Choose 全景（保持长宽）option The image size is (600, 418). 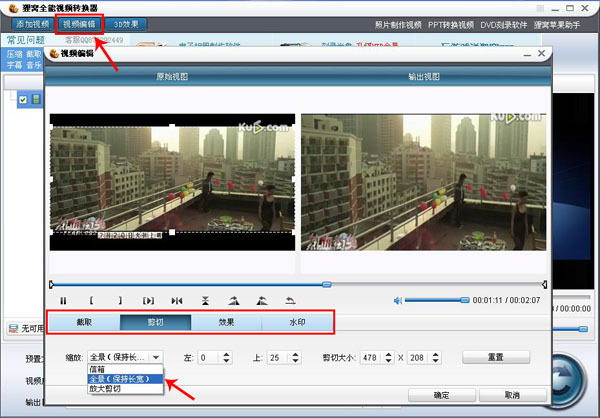[126, 379]
